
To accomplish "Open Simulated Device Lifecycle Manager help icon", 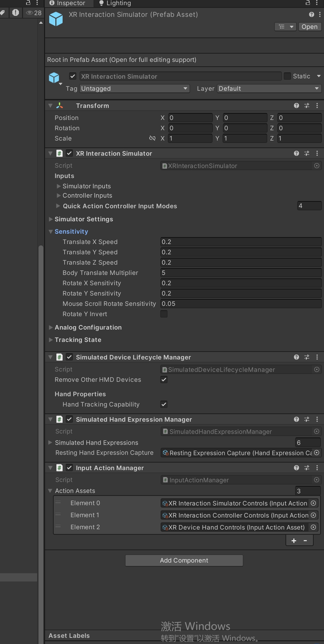I will click(x=296, y=357).
